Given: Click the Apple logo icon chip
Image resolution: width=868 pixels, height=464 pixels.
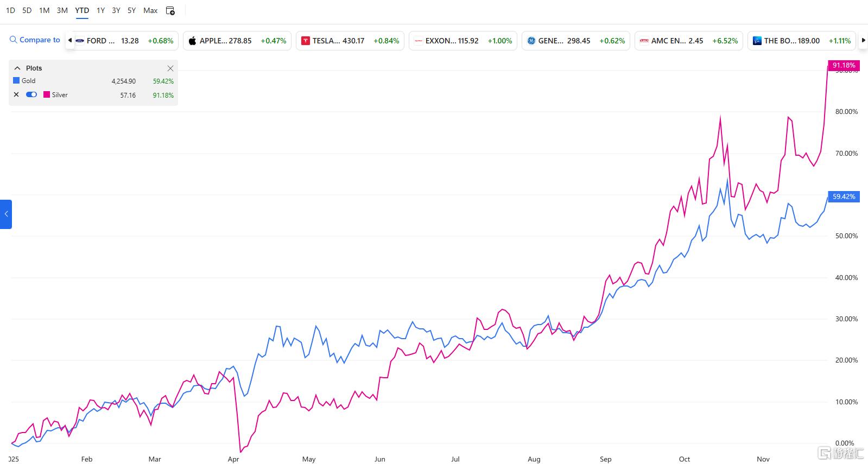Looking at the screenshot, I should (192, 41).
